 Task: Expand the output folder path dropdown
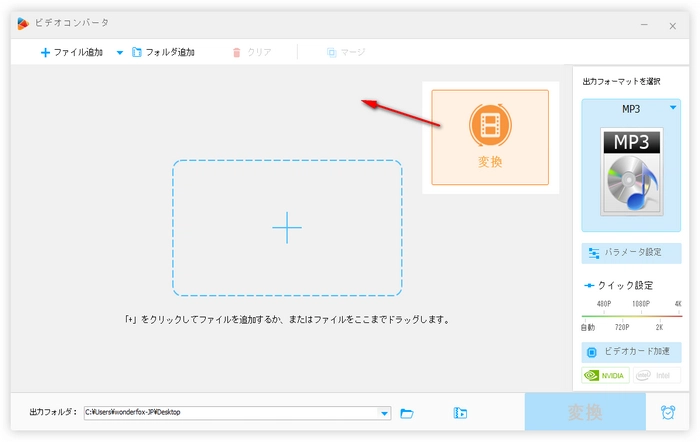click(x=385, y=413)
